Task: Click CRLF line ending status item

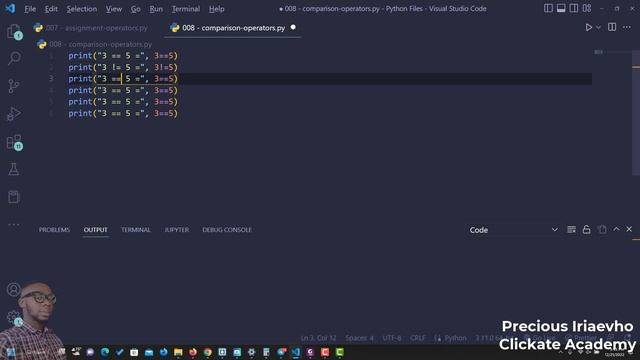Action: coord(418,338)
